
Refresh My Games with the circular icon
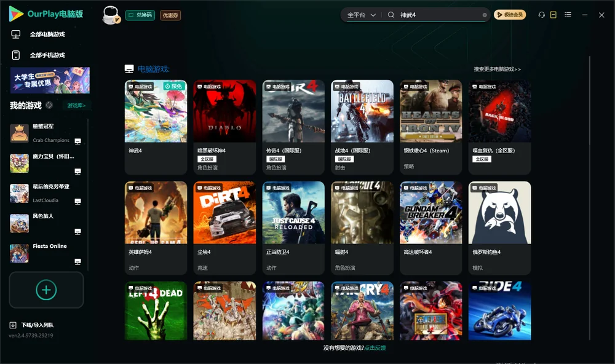pos(49,105)
